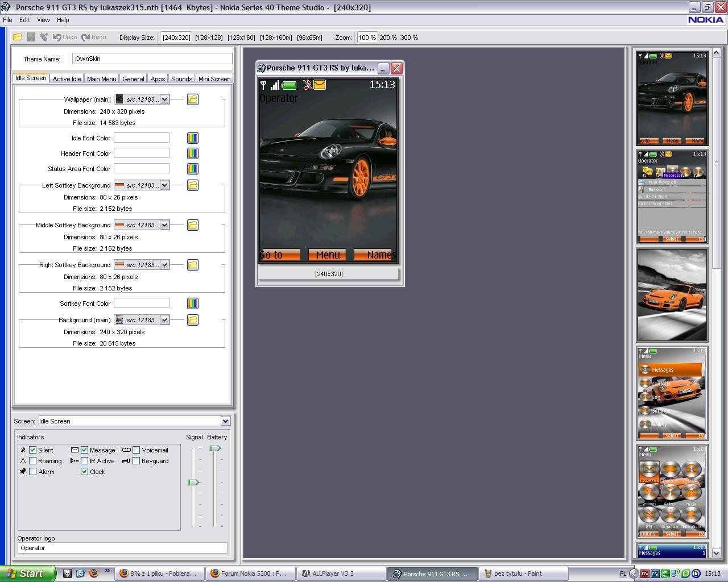
Task: Open the Wallpaper (main) source dropdown
Action: pos(164,99)
